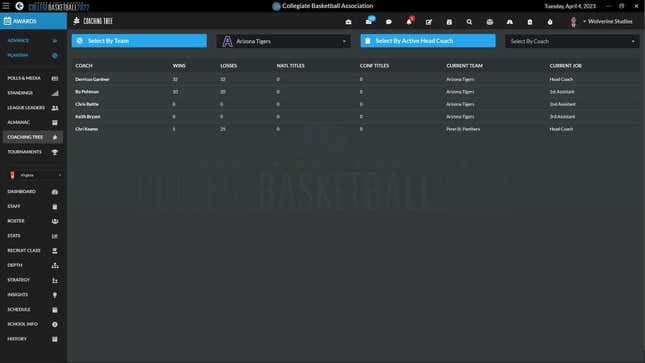The image size is (645, 363).
Task: Sort table by the Wins column header
Action: pos(179,66)
